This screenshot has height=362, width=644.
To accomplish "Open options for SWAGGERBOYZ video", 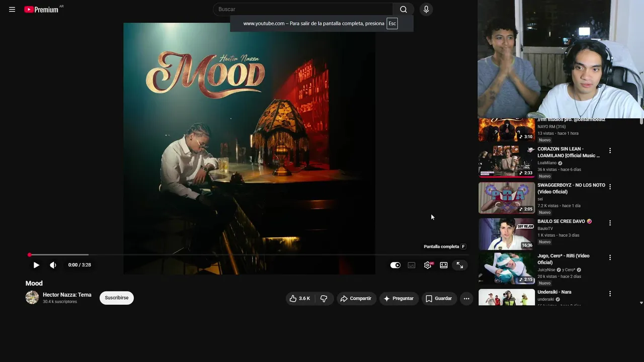I will tap(610, 187).
